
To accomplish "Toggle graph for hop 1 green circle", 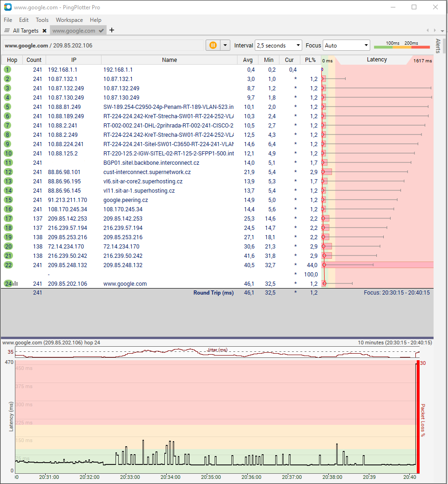I will [7, 69].
